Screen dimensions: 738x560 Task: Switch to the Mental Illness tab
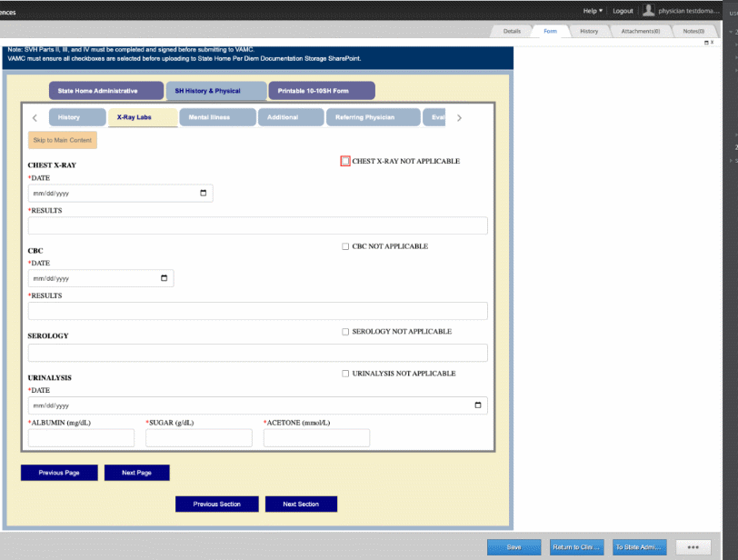coord(210,117)
